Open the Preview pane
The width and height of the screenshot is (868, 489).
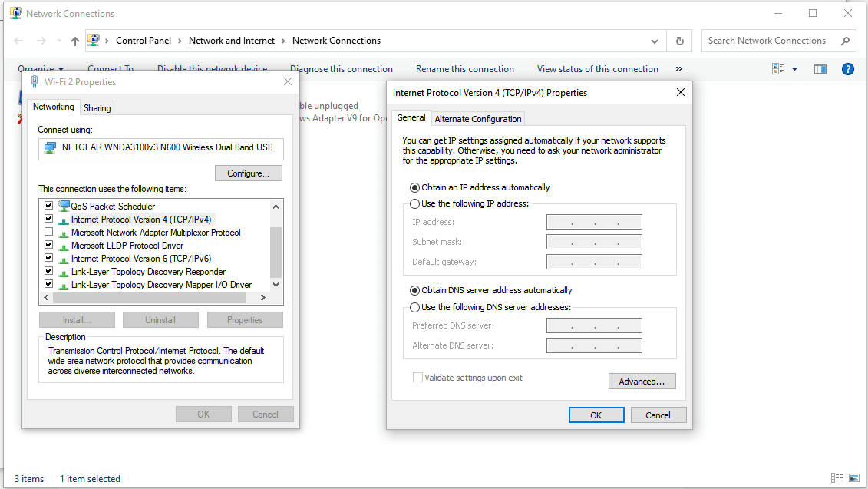(820, 68)
